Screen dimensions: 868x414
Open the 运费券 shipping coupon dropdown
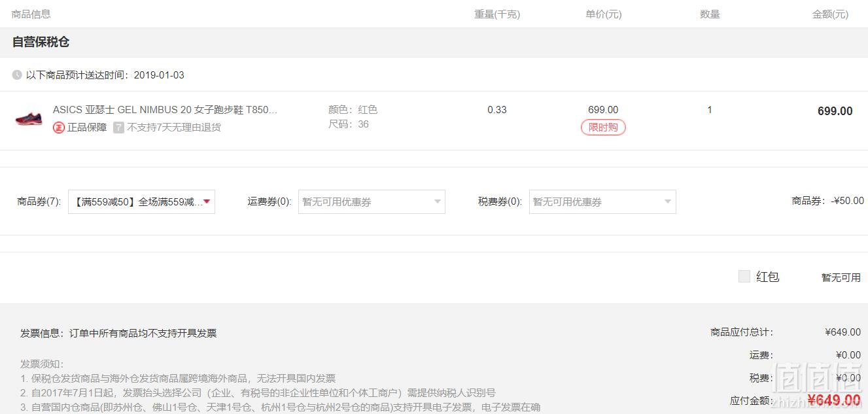tap(372, 202)
